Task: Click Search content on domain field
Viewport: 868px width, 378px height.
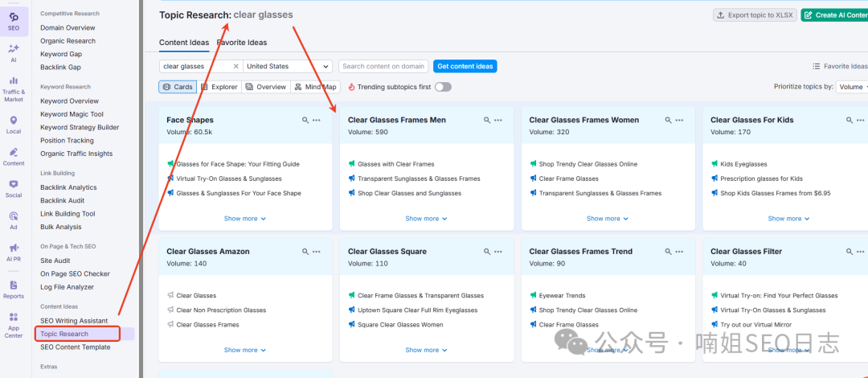Action: click(x=383, y=67)
